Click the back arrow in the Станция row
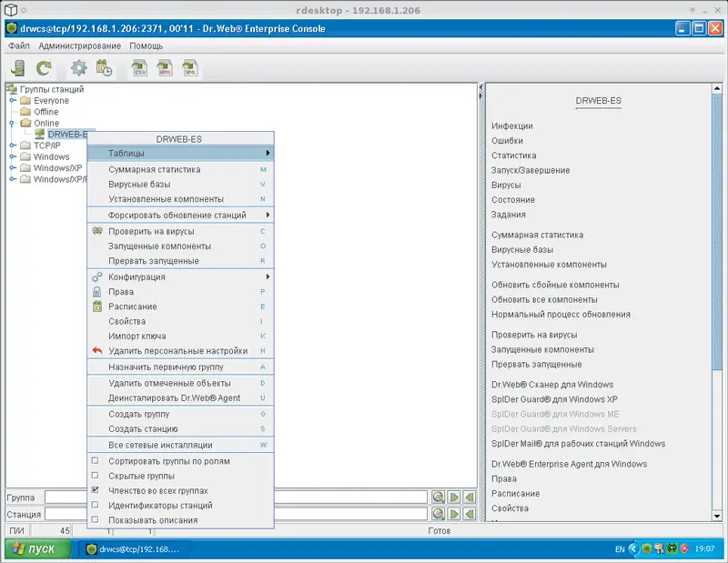The image size is (728, 563). [x=470, y=514]
